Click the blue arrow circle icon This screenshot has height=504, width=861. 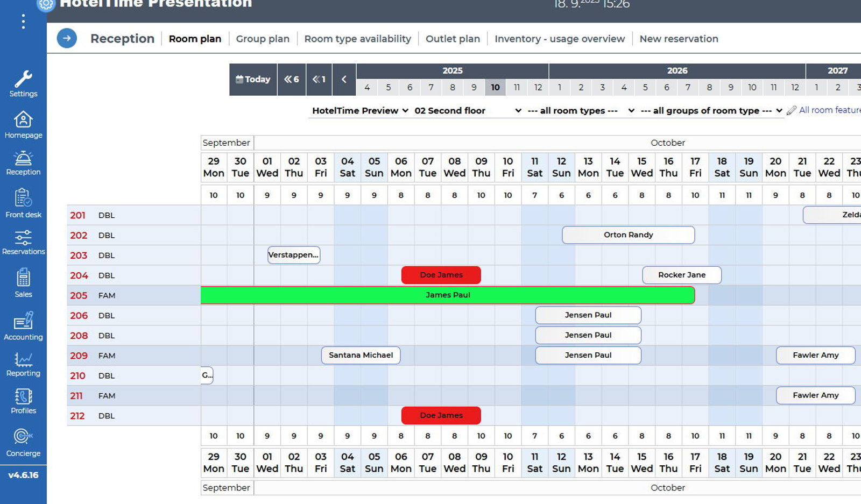[67, 38]
